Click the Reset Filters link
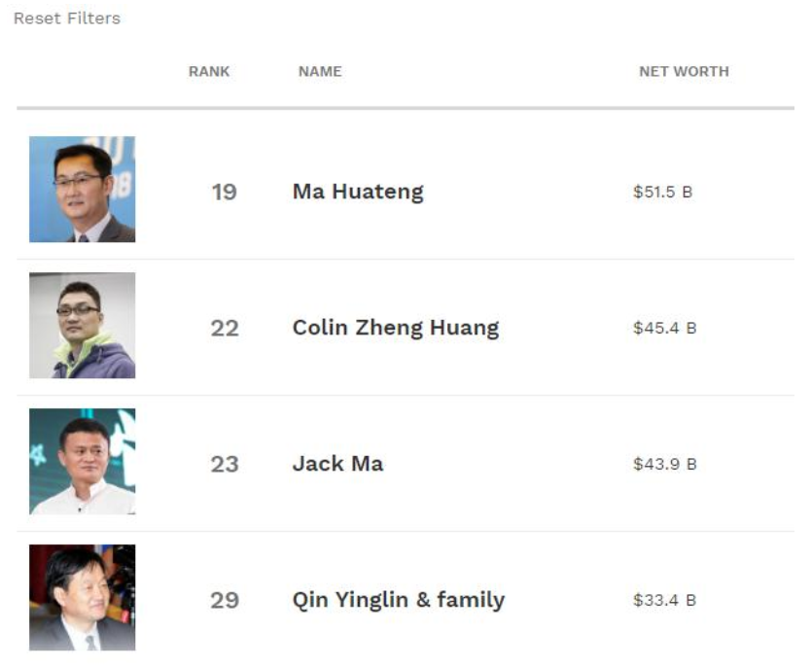The width and height of the screenshot is (812, 668). click(67, 18)
